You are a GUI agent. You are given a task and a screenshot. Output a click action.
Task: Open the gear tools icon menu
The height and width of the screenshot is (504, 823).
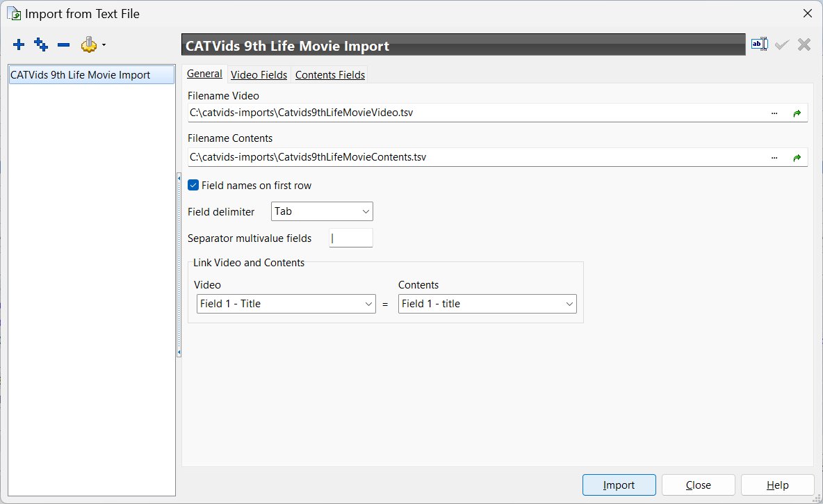[93, 44]
